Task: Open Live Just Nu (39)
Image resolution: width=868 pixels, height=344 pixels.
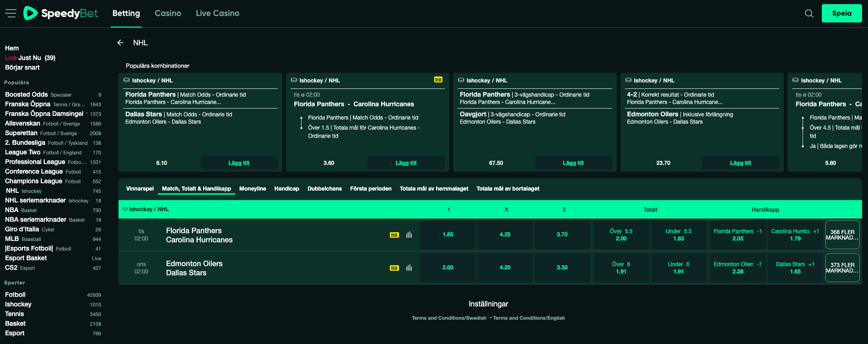Action: point(30,58)
